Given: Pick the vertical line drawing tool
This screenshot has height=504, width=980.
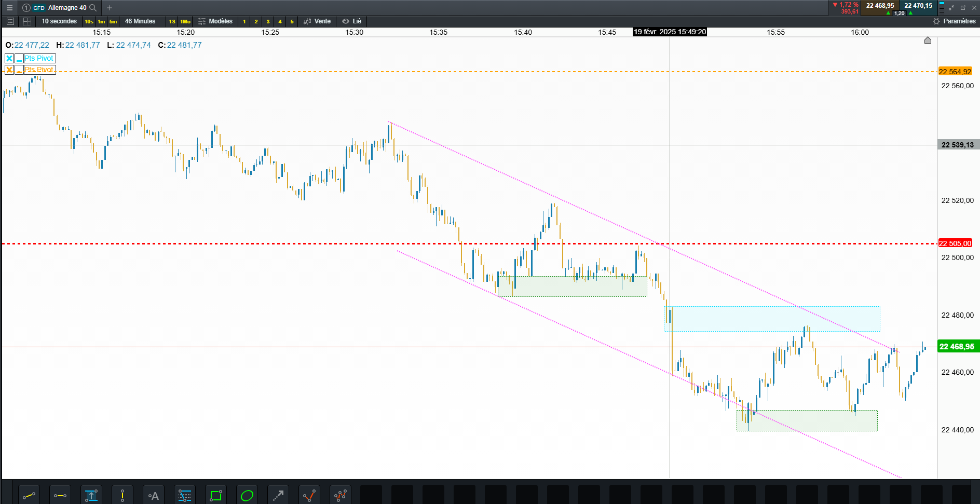Looking at the screenshot, I should [122, 496].
